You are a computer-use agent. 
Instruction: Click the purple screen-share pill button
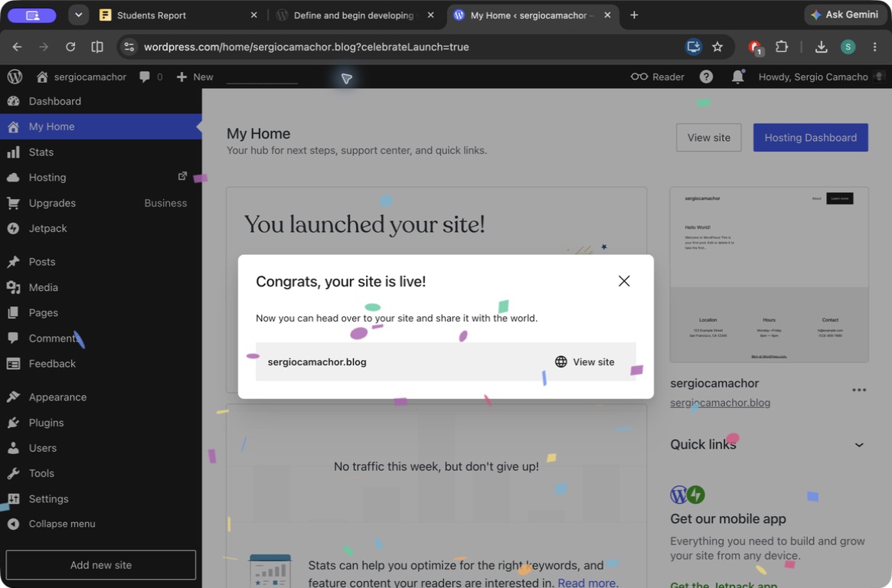click(32, 15)
